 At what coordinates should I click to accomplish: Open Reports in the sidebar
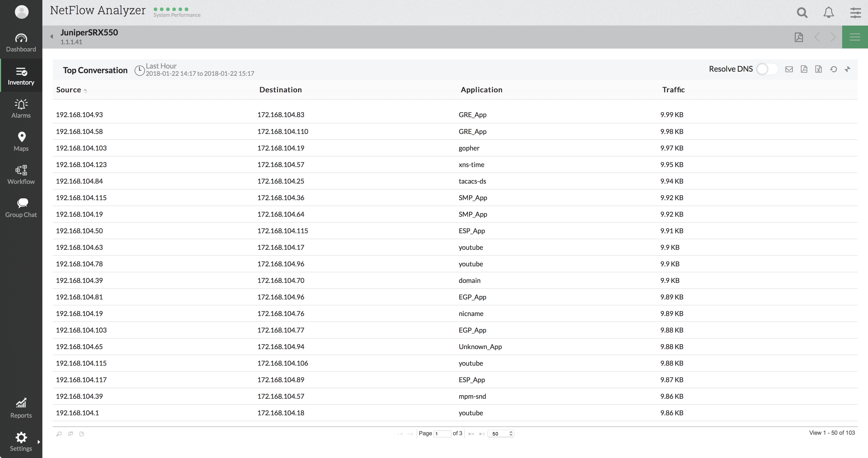[21, 408]
